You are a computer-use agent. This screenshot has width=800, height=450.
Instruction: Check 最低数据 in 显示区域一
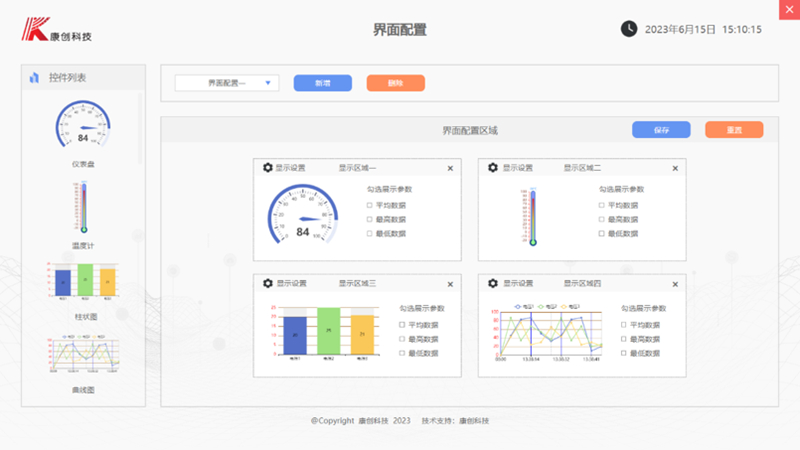point(369,234)
